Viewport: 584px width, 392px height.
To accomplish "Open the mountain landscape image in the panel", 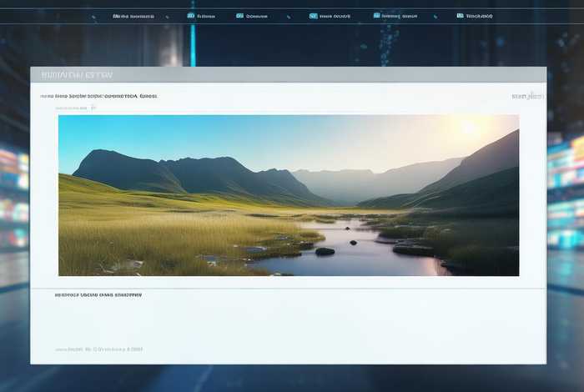I will pos(289,195).
